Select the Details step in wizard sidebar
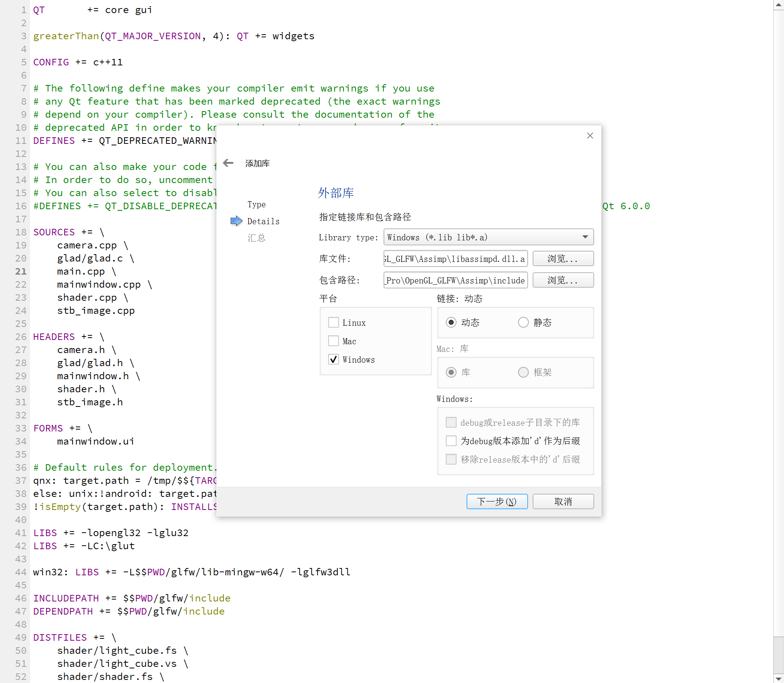Viewport: 784px width, 683px height. coord(263,221)
